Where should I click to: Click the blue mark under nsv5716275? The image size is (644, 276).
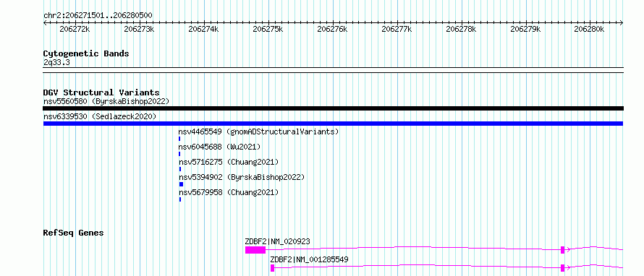click(180, 169)
